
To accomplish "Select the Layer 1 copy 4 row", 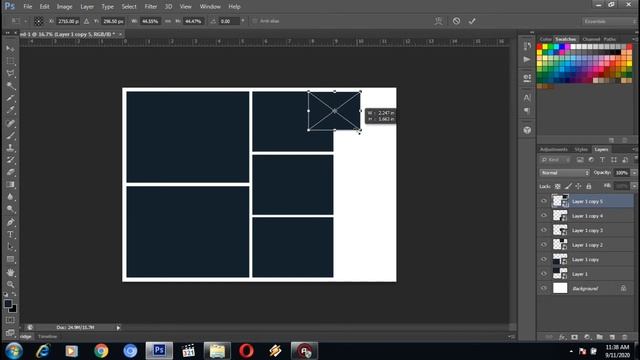I will [586, 216].
